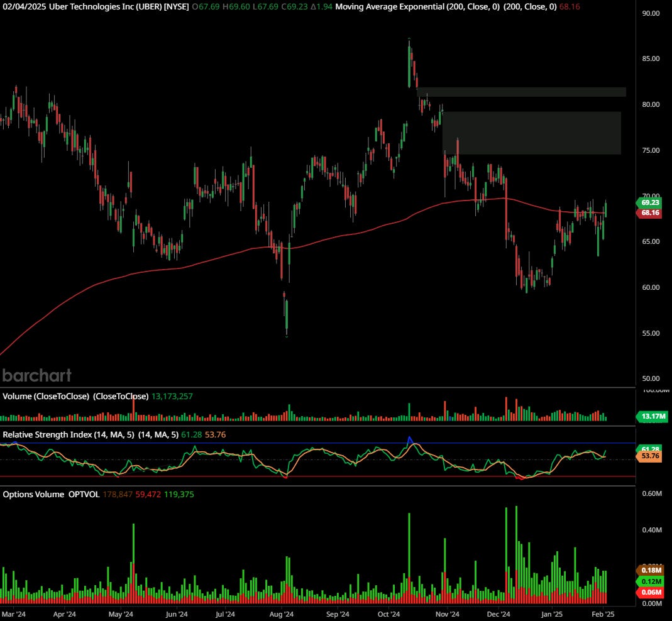Open the Options Volume OPTVOL indicator label
Viewport: 672px width, 621px height.
51,495
